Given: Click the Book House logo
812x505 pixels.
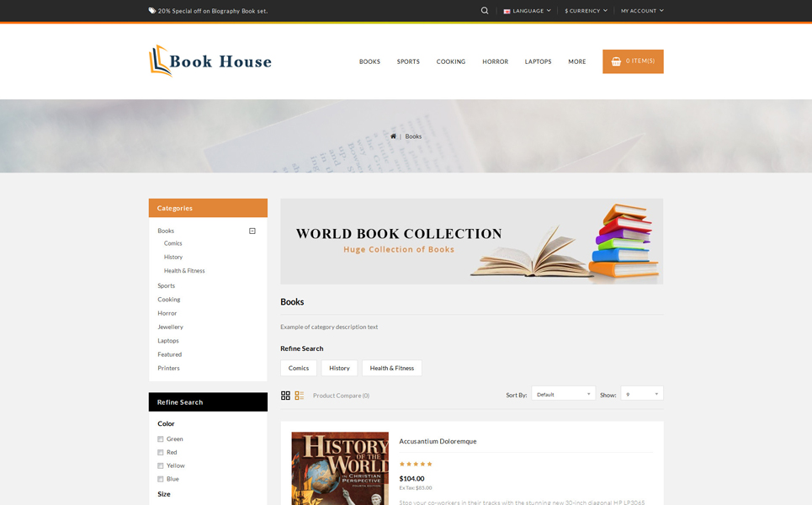Looking at the screenshot, I should click(x=210, y=61).
